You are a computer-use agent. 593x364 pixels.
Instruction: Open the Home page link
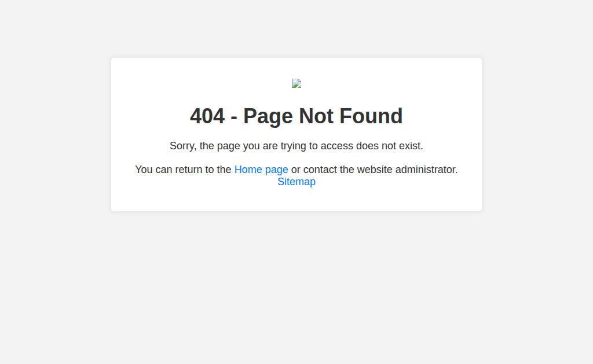pos(261,170)
